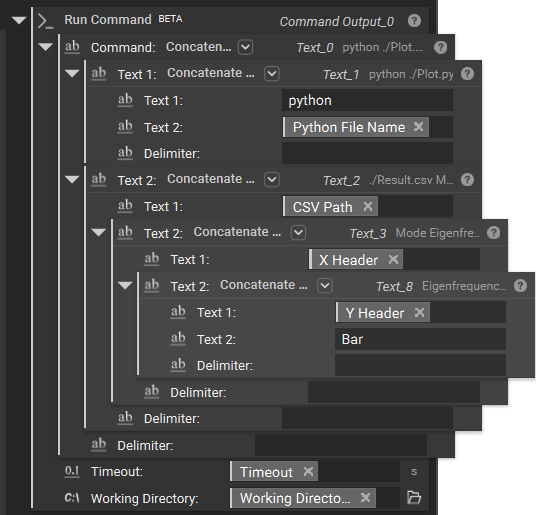Remove the CSV Path variable tag
This screenshot has height=515, width=536.
368,206
